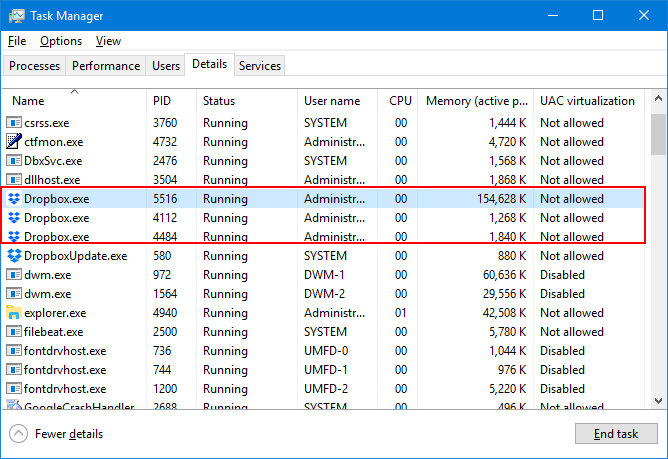The height and width of the screenshot is (459, 668).
Task: Select the DbxSvc.exe row name
Action: coord(53,161)
